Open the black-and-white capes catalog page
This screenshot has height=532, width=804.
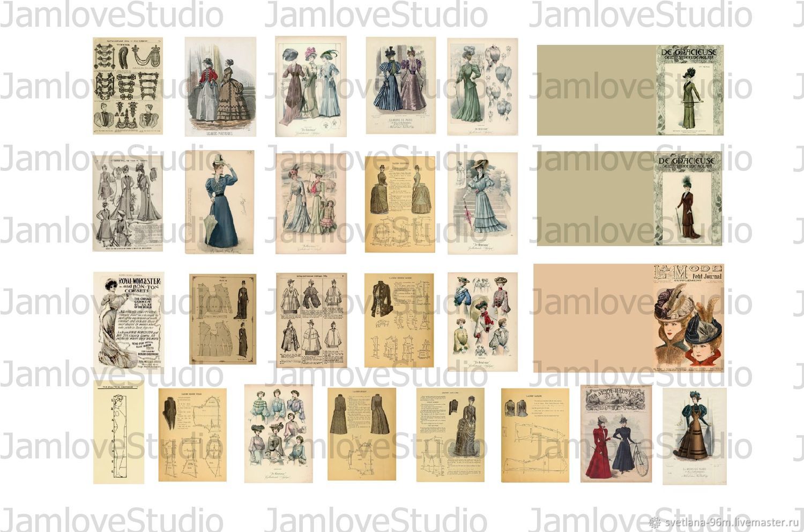point(311,320)
